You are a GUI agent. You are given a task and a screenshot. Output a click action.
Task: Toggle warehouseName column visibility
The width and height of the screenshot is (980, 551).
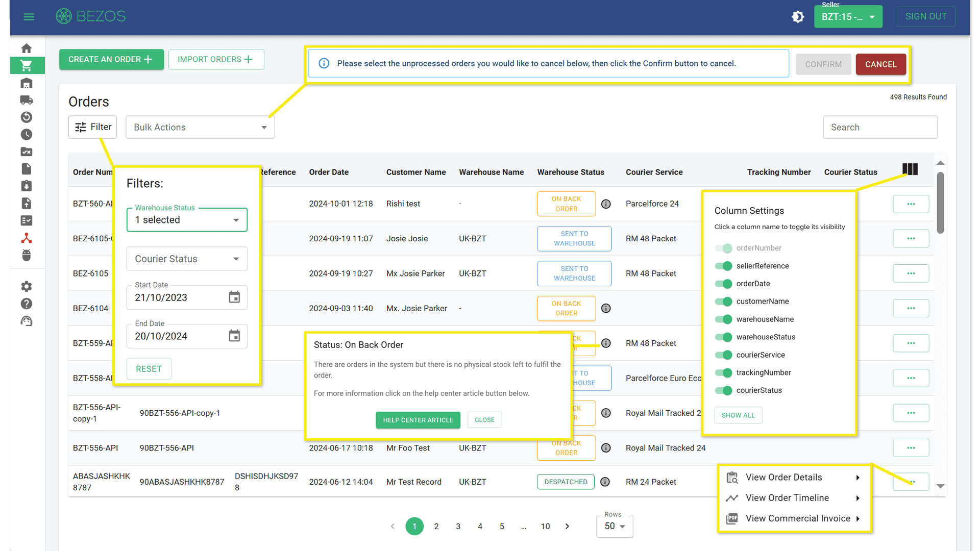coord(723,319)
